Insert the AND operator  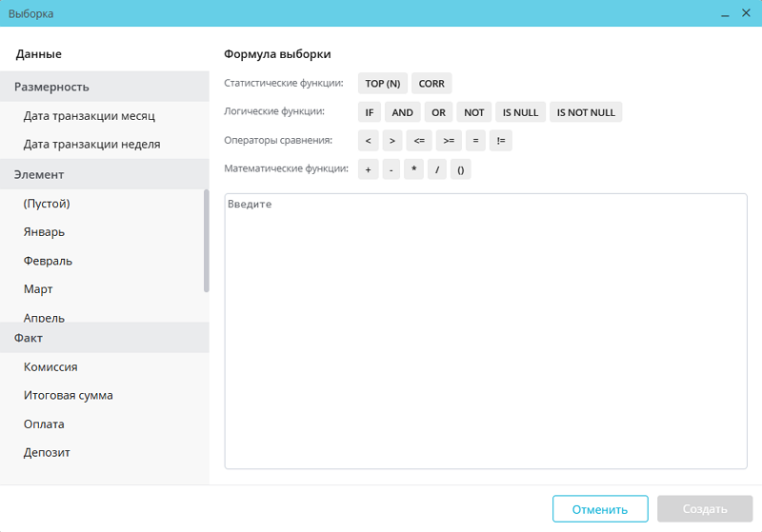(403, 112)
